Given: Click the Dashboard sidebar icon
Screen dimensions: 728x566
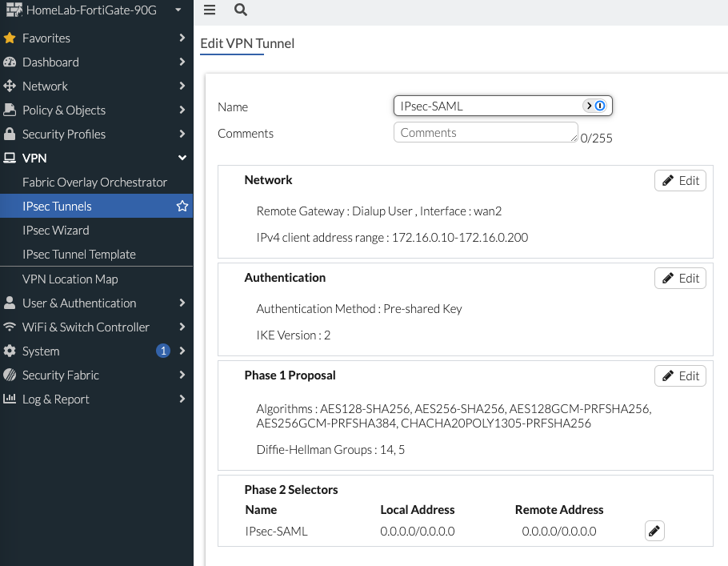Looking at the screenshot, I should pyautogui.click(x=12, y=62).
